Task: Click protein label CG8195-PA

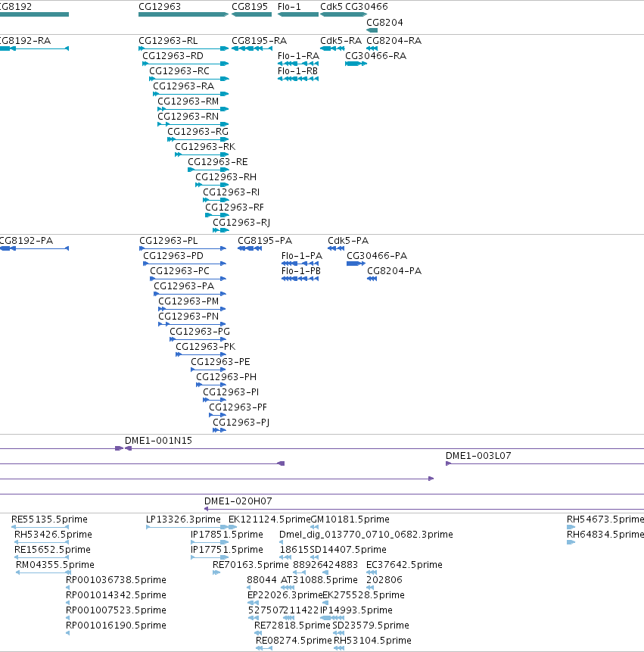Action: click(x=265, y=241)
